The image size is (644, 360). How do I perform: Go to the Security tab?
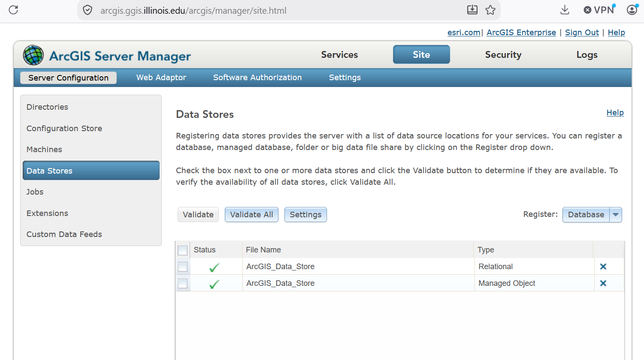point(503,55)
